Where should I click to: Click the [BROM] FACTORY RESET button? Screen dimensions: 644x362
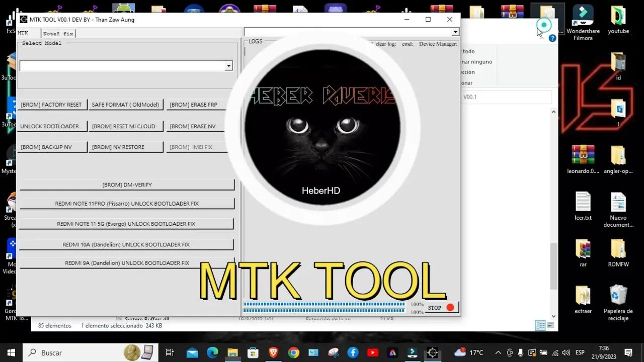click(52, 105)
